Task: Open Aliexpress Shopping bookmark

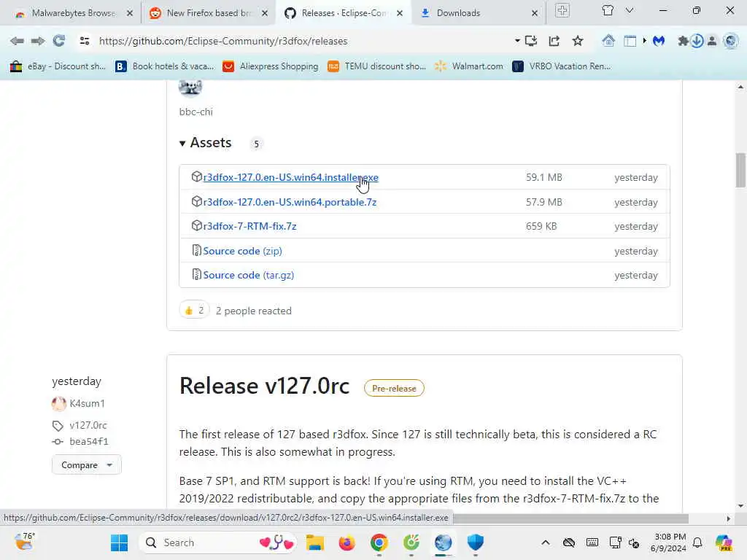Action: click(x=271, y=66)
